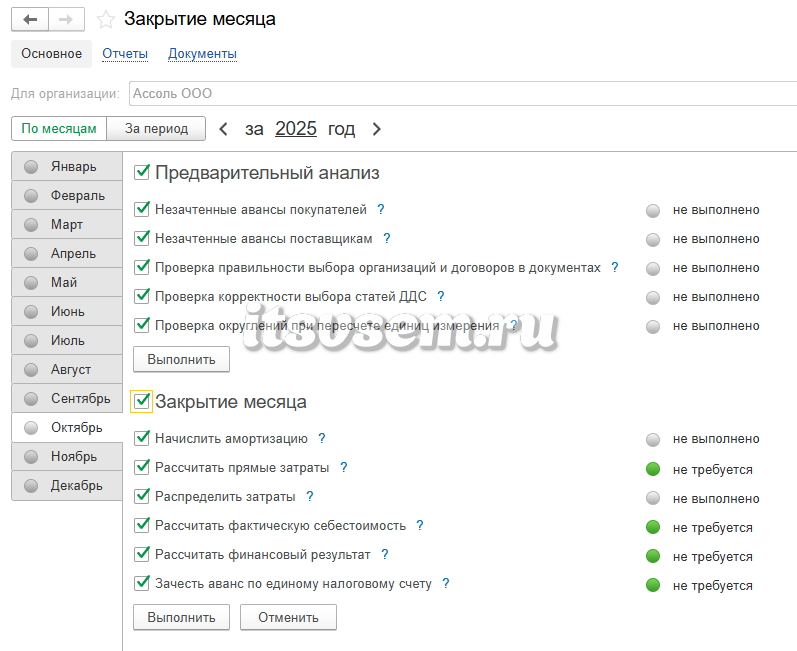Open help for Проверка корректности выбора статей ДДС
797x651 pixels.
click(441, 296)
